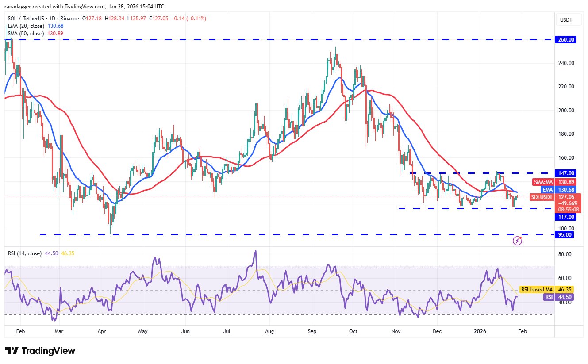Image resolution: width=588 pixels, height=364 pixels.
Task: Click the blue 117.00 price level tag
Action: coord(566,217)
